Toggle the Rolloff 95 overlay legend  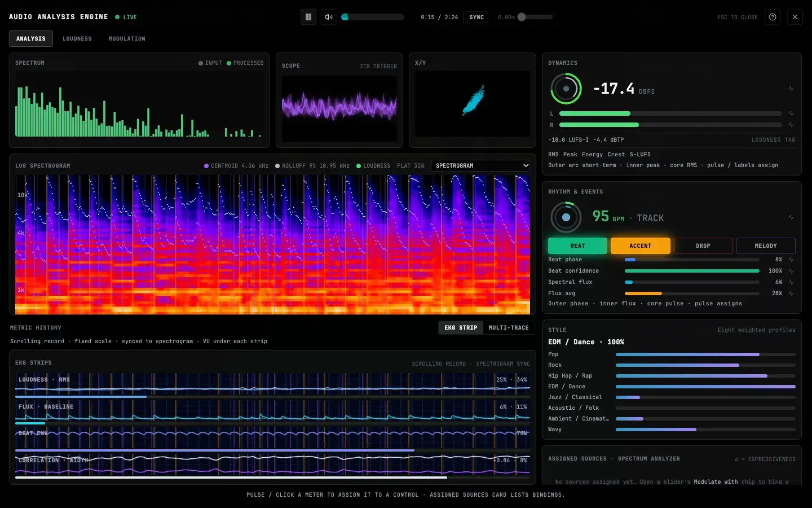pyautogui.click(x=312, y=166)
